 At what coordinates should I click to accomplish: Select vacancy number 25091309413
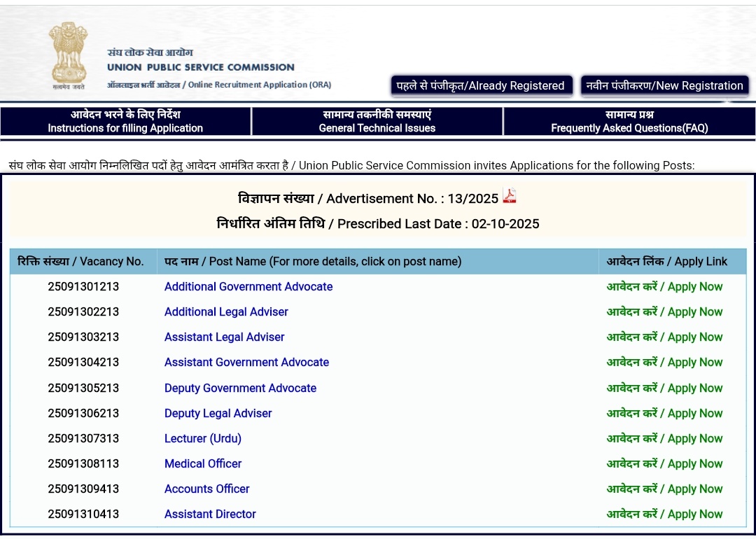point(83,489)
